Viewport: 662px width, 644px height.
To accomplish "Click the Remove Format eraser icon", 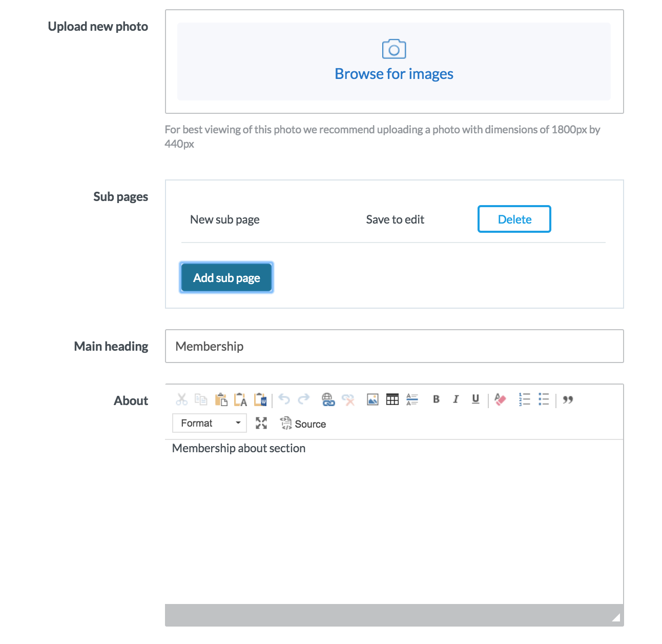I will click(x=500, y=399).
